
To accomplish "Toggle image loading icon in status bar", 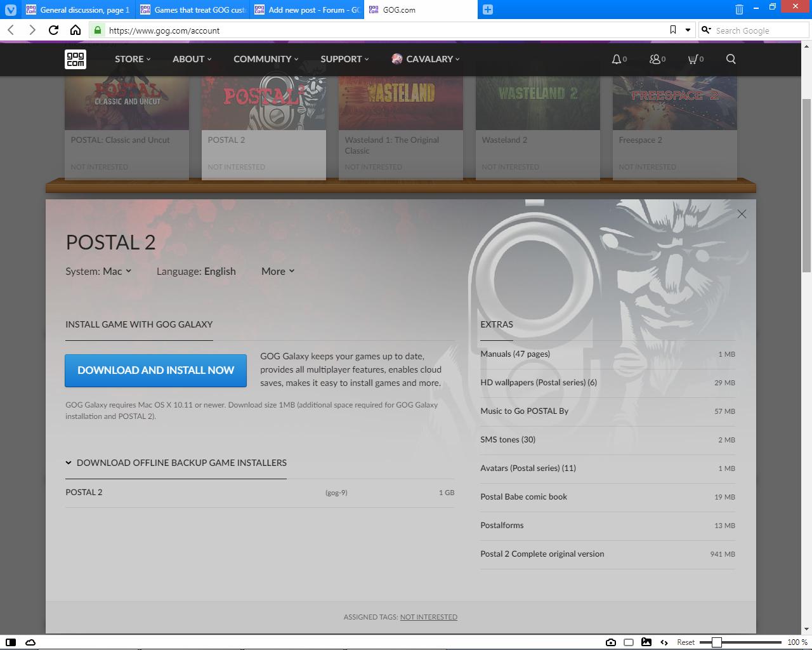I will pyautogui.click(x=646, y=642).
